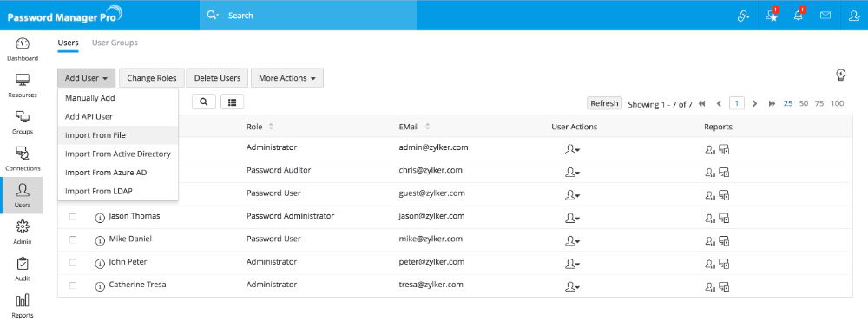
Task: Open User Actions menu for guest@zylker.com
Action: pos(572,195)
